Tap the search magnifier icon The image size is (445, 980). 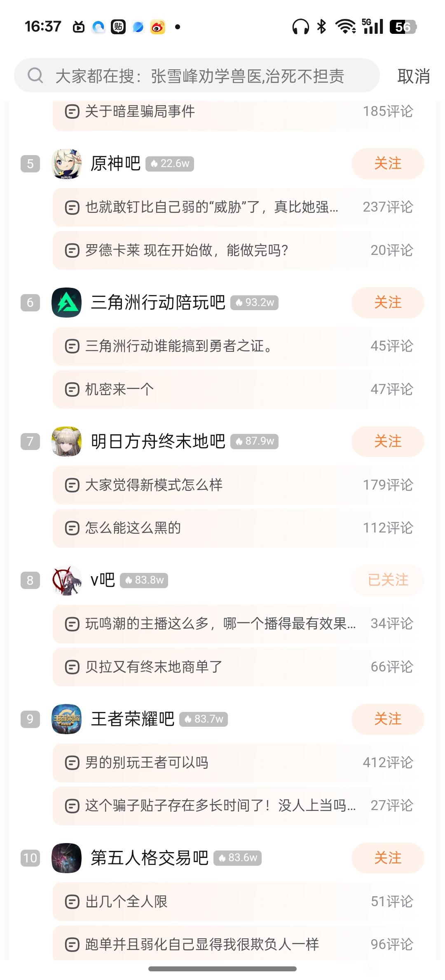click(x=35, y=75)
